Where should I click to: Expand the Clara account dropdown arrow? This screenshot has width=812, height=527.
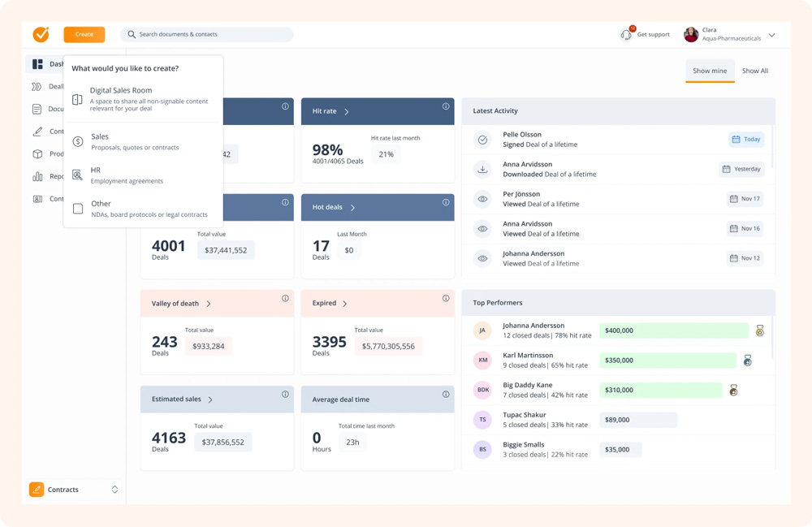click(x=771, y=35)
